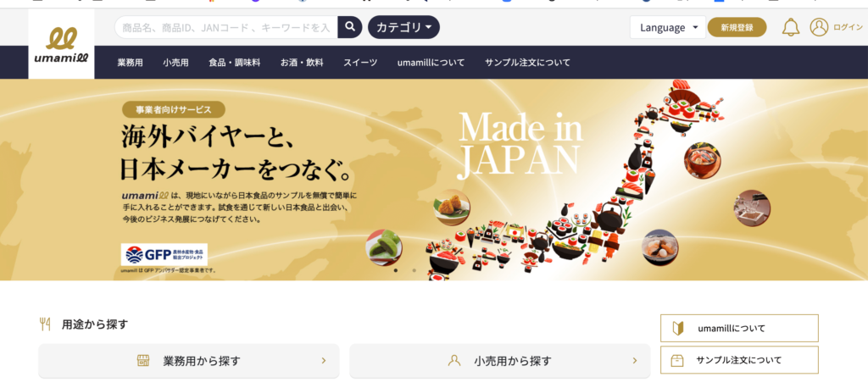Open 食品・調味料 menu item
This screenshot has width=868, height=388.
pos(234,63)
